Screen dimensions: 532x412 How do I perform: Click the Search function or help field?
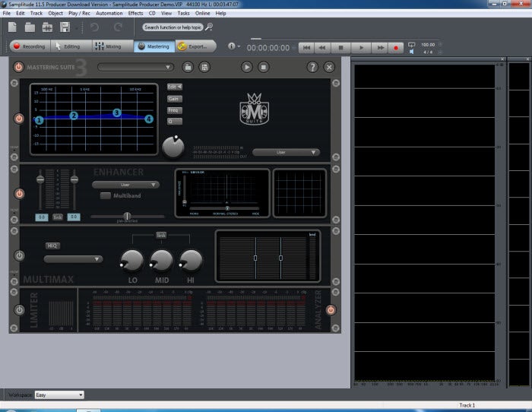pos(173,27)
